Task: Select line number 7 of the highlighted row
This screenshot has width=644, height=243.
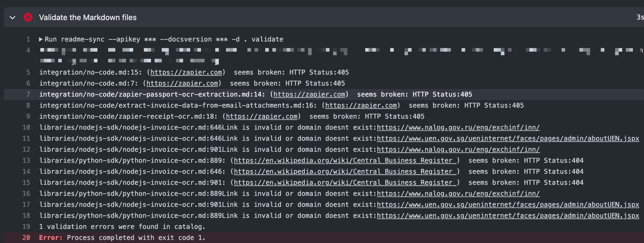Action: [x=28, y=94]
